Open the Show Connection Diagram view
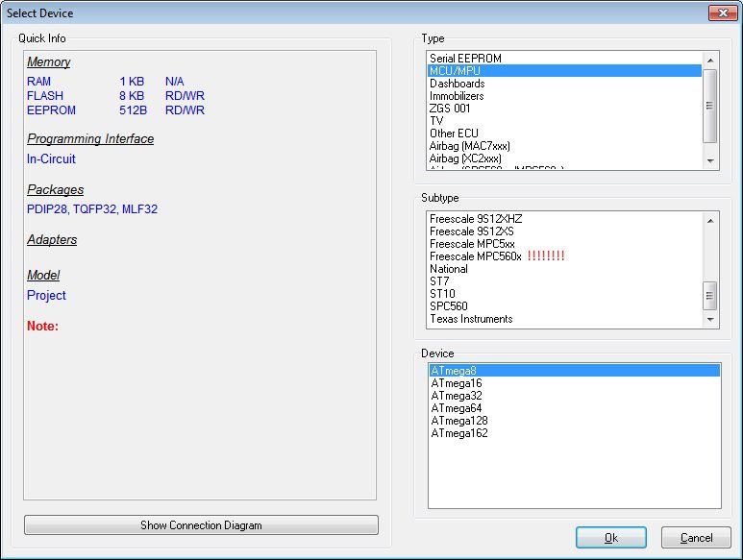This screenshot has width=743, height=560. click(x=201, y=525)
